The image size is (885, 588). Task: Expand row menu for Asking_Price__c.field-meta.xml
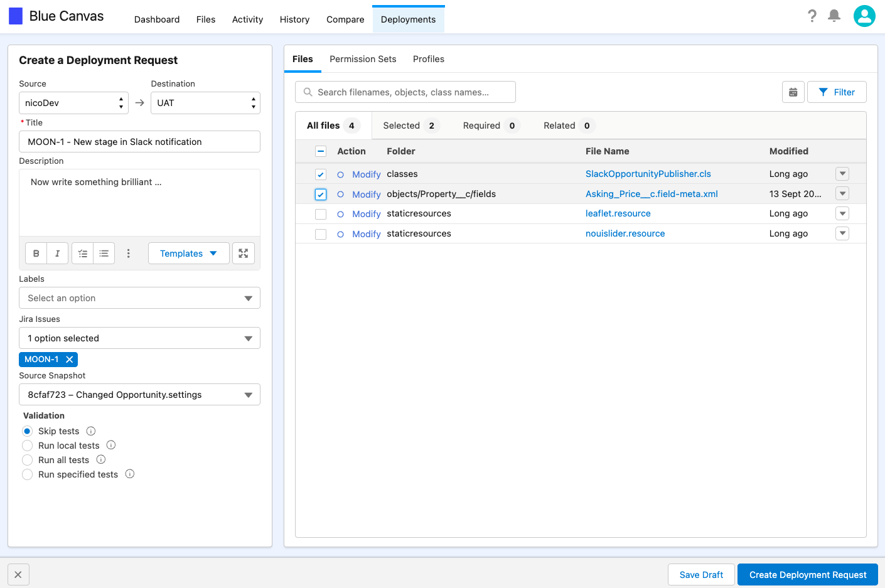843,194
